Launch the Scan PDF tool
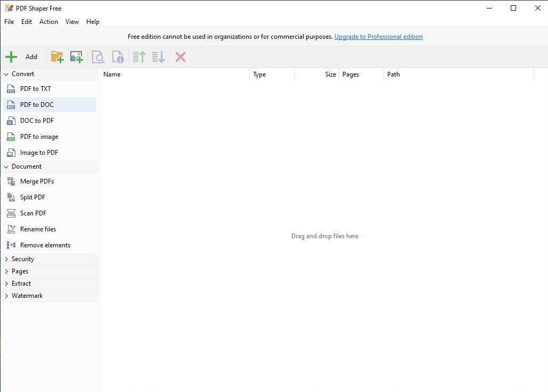The height and width of the screenshot is (392, 548). pos(50,213)
